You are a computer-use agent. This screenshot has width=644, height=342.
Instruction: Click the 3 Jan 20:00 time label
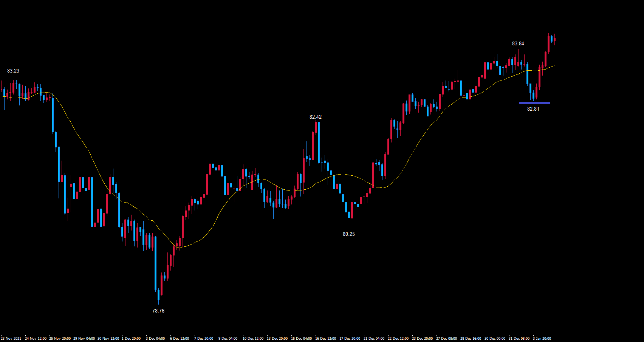[x=542, y=338]
